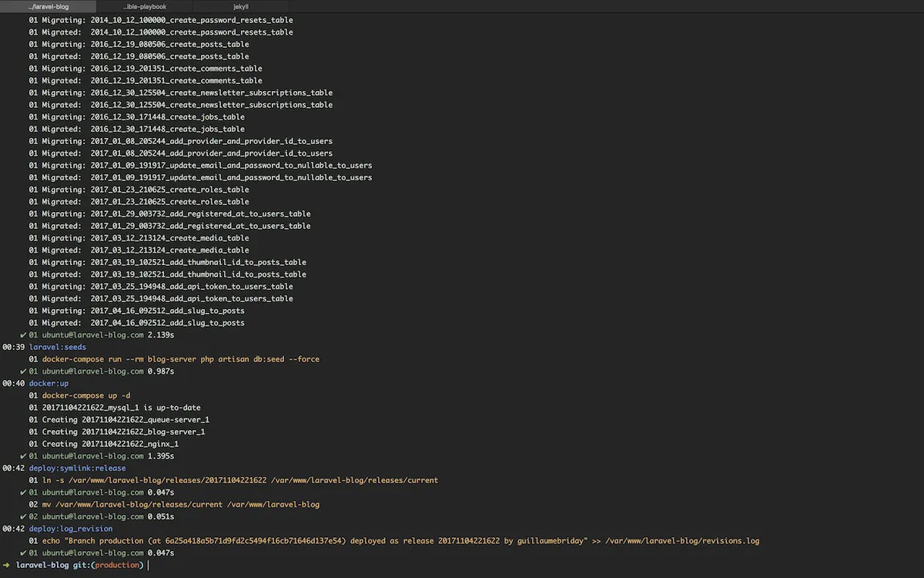Select the Migrated create_roles_table line

point(139,201)
